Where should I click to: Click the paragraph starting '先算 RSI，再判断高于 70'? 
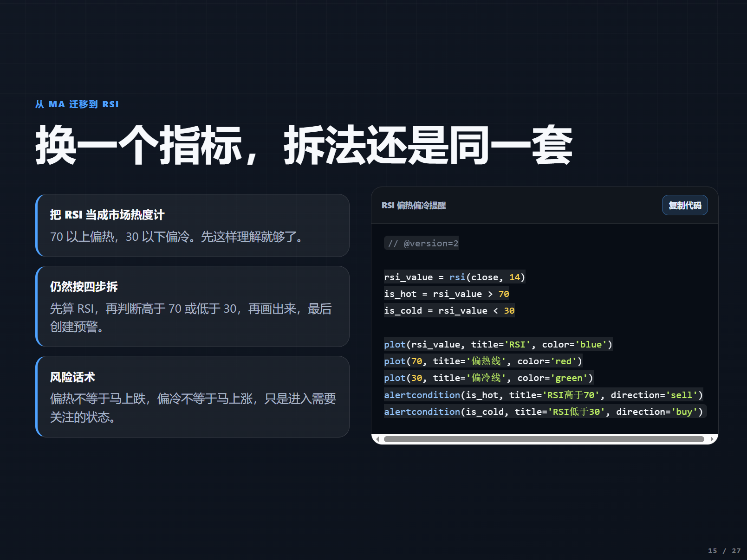[x=191, y=318]
